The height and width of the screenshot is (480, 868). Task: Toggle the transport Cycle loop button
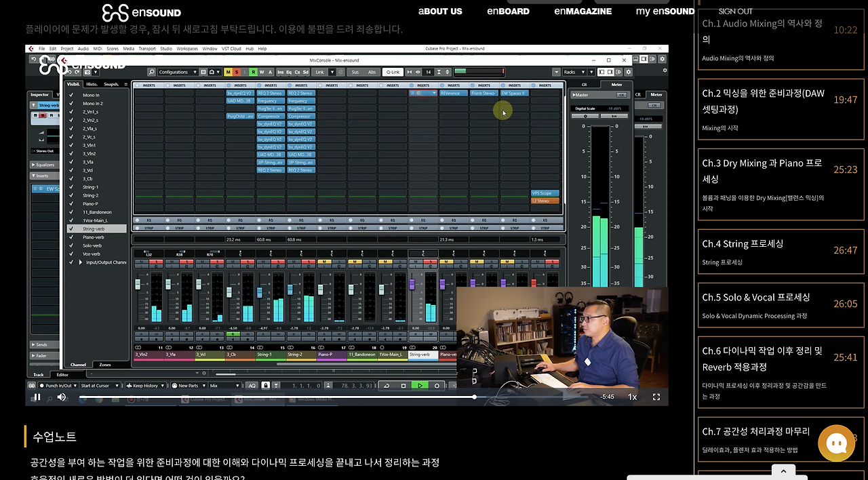[x=387, y=386]
